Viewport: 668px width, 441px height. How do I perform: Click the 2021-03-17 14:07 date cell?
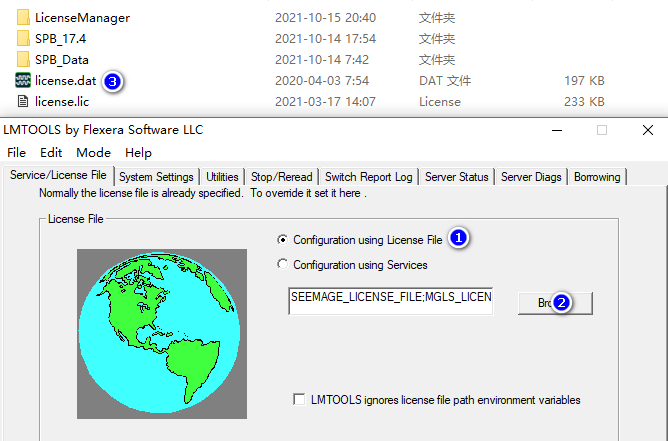325,101
